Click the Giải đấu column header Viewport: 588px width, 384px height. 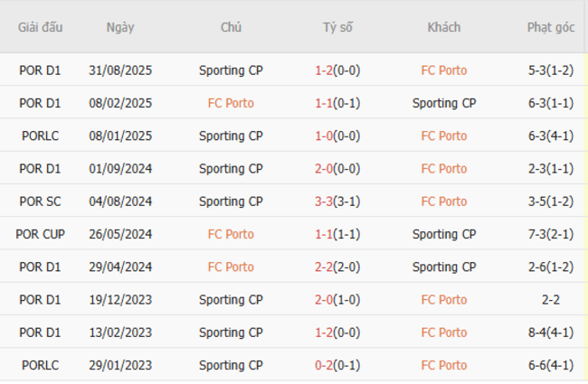click(x=41, y=27)
